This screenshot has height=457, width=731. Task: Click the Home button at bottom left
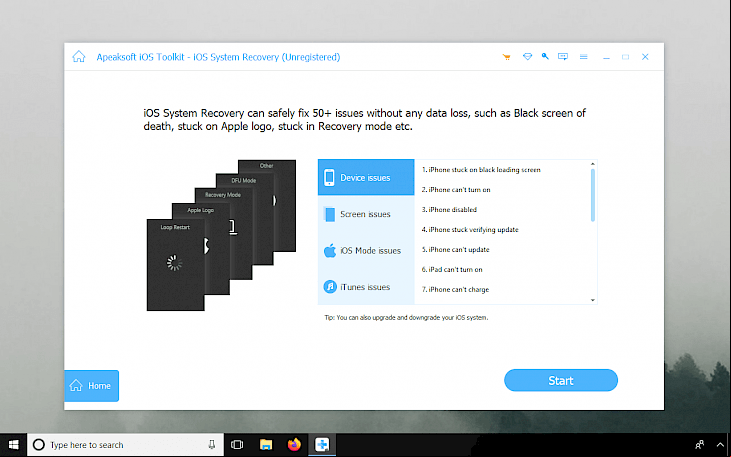[91, 386]
